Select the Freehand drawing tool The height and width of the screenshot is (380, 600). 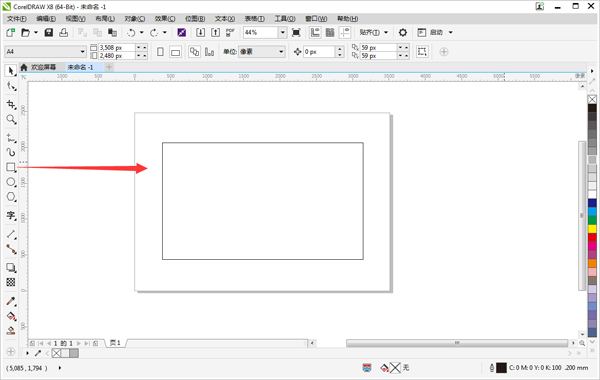click(11, 137)
